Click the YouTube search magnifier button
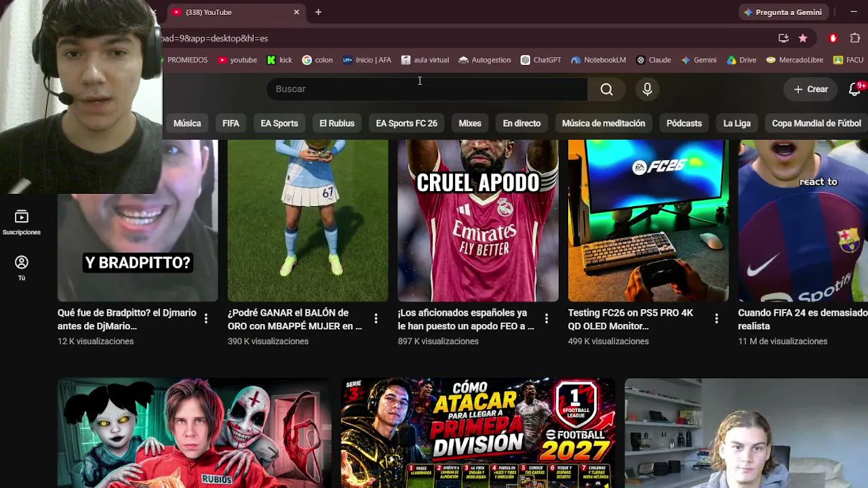 (606, 89)
